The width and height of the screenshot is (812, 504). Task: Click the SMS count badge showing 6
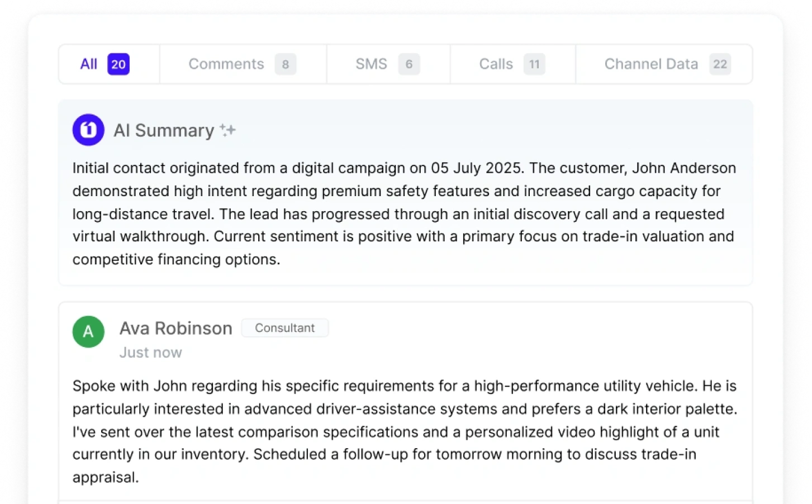tap(409, 64)
